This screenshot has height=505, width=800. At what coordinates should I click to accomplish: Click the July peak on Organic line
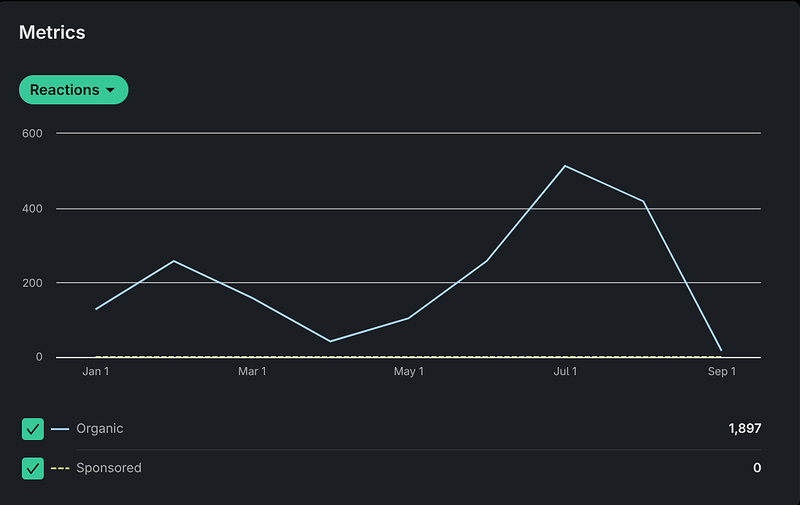565,166
